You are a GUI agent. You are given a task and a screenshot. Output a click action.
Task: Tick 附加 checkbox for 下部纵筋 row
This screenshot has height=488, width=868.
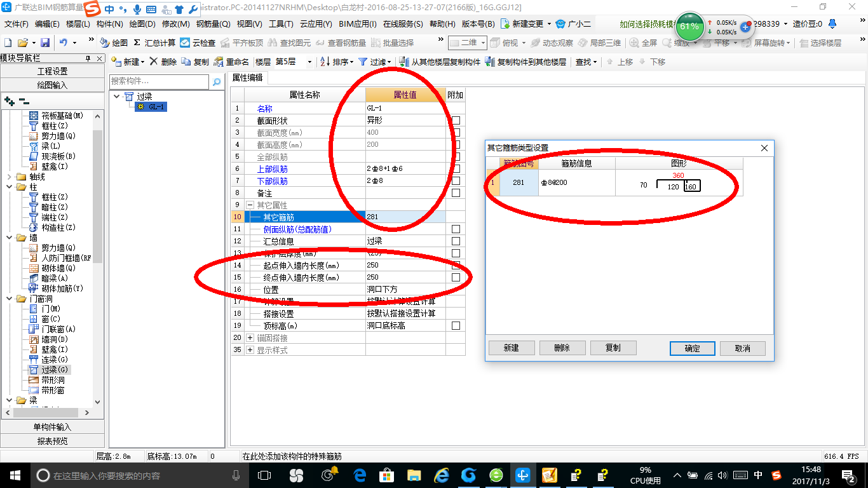coord(456,181)
